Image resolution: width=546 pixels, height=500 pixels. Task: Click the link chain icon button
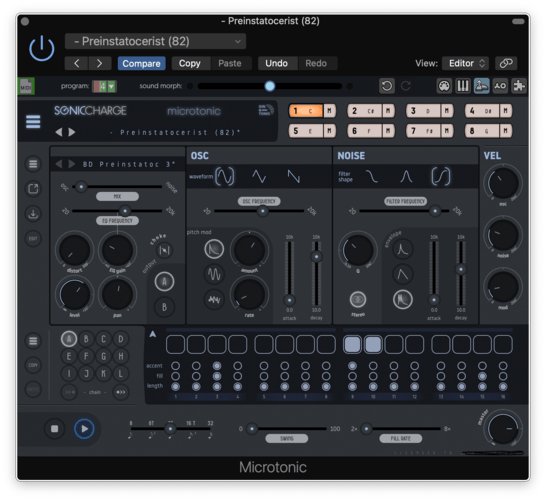pos(506,63)
